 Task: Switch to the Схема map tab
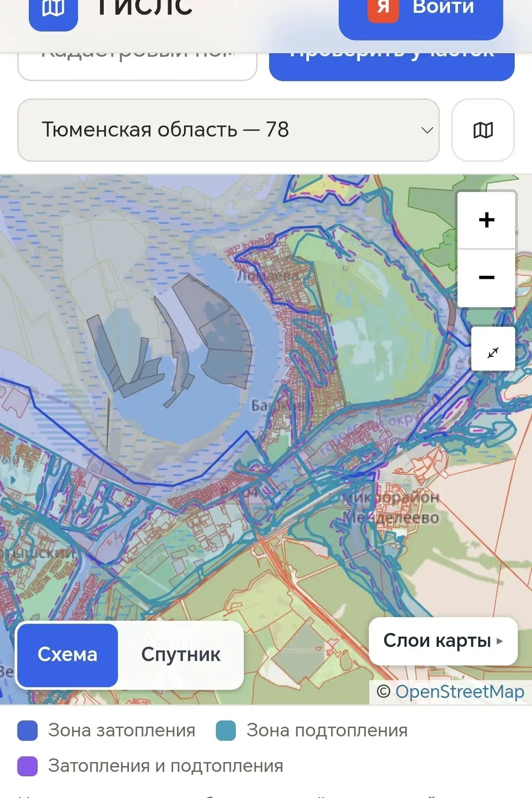point(67,655)
